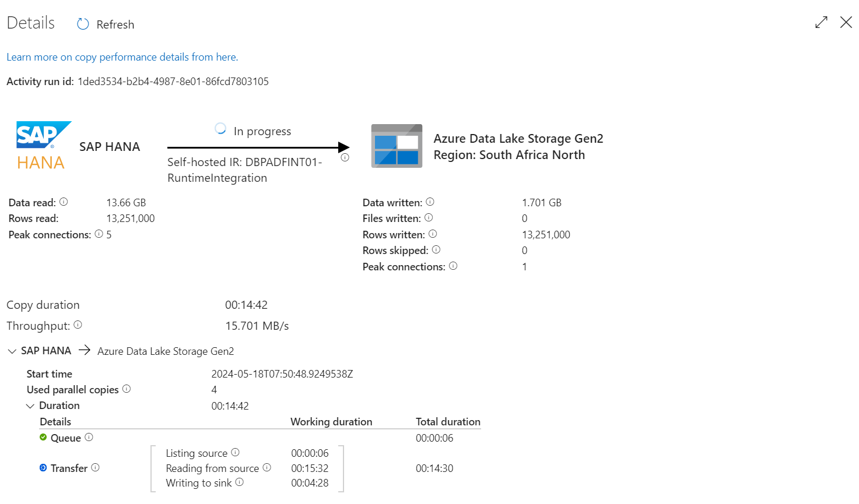Collapse the Duration section chevron
The image size is (859, 504).
coord(30,406)
